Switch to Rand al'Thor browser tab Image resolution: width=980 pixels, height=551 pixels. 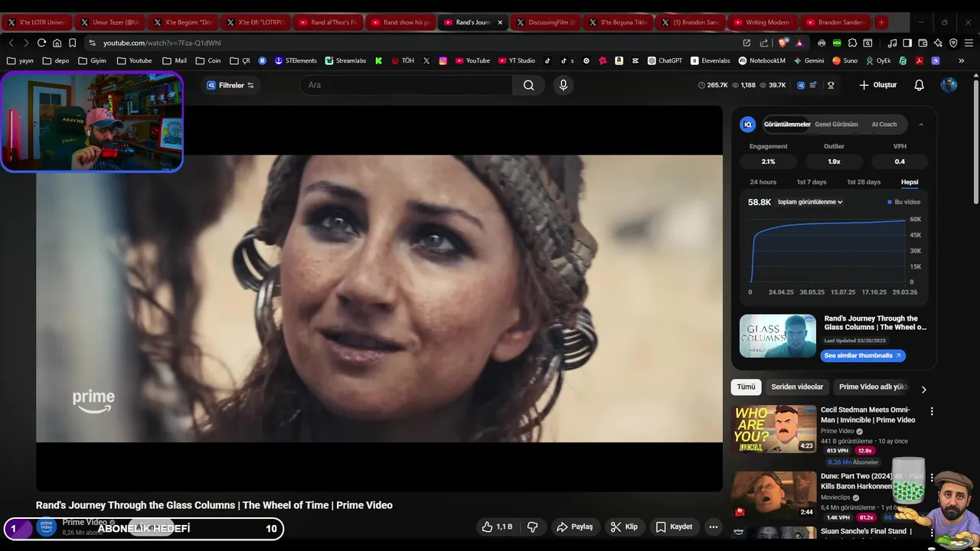tap(327, 22)
